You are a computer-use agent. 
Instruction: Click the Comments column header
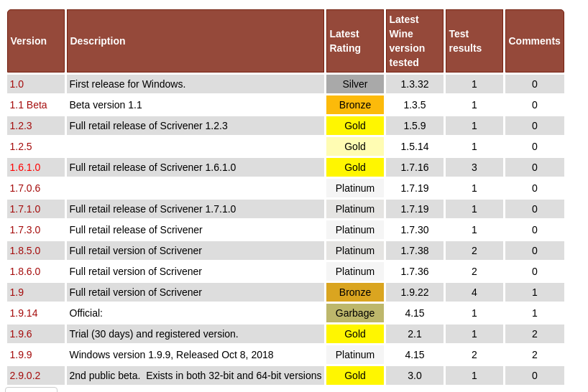(x=535, y=41)
